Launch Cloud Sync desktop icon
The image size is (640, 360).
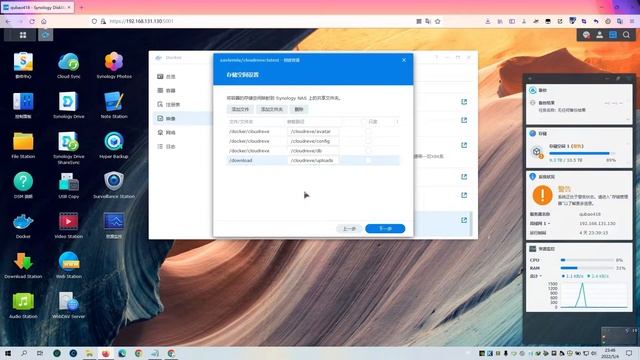click(x=69, y=65)
